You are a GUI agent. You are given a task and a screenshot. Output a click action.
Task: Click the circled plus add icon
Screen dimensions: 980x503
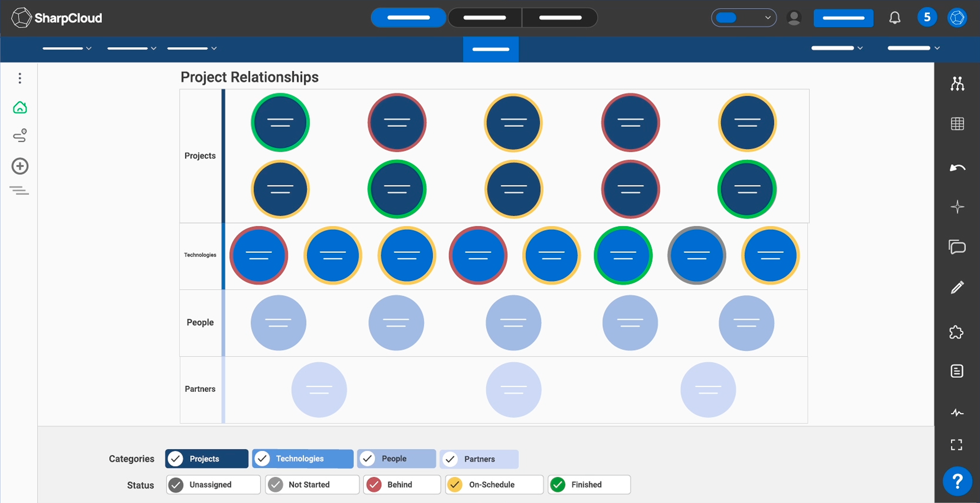click(x=20, y=166)
